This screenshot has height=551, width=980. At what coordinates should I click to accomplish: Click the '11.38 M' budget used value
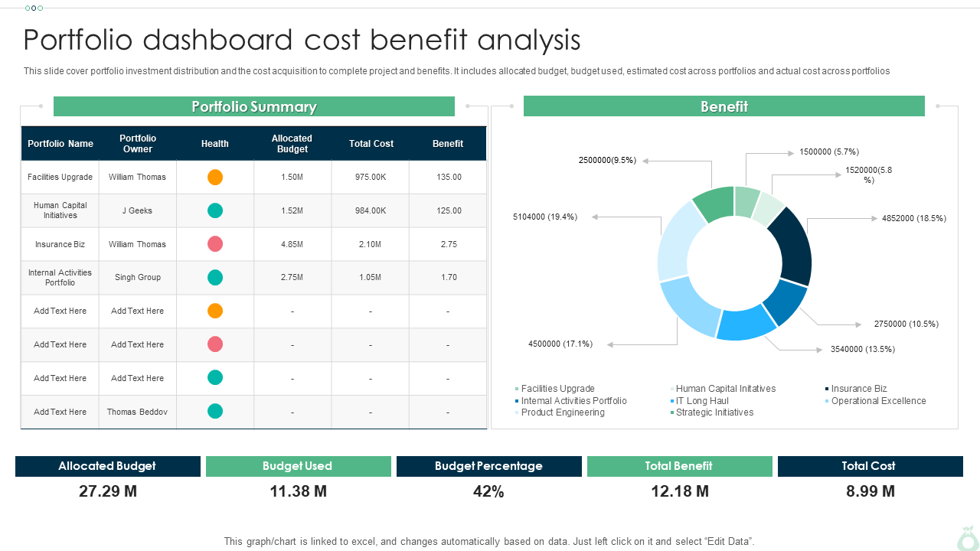click(299, 491)
